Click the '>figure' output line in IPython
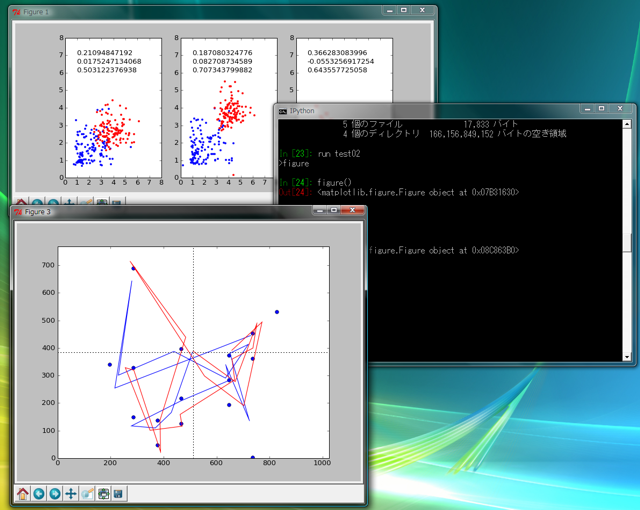 pyautogui.click(x=294, y=164)
